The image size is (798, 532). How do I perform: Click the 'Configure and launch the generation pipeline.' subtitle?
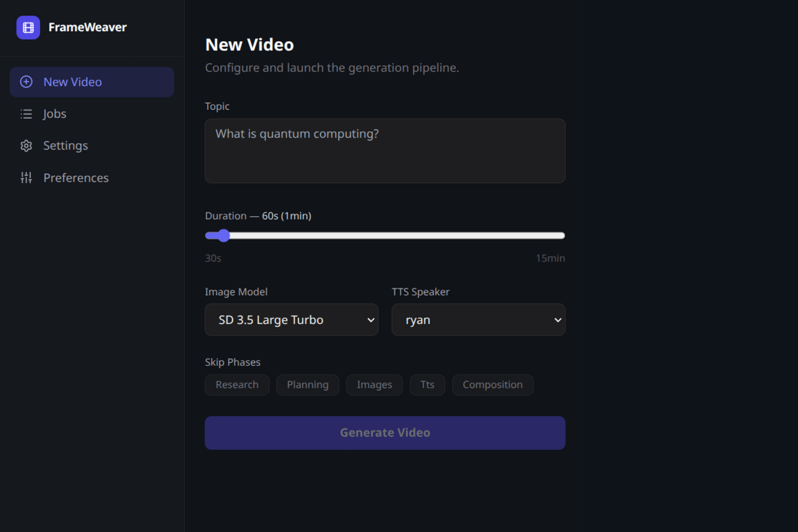(332, 68)
